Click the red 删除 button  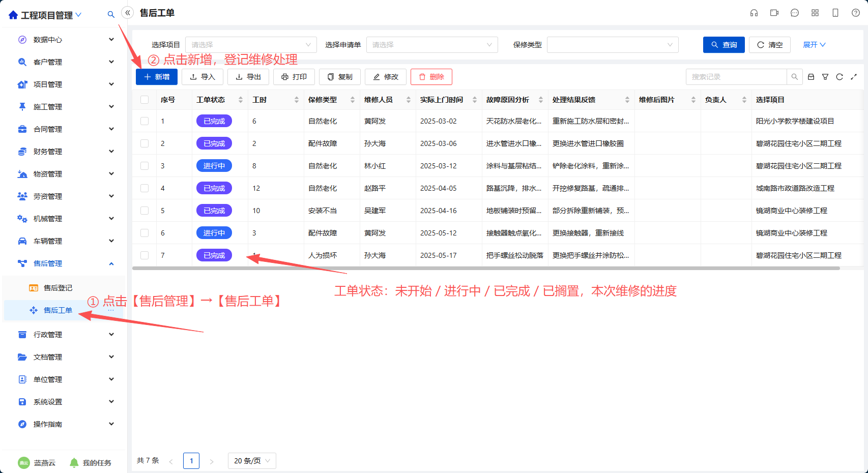(x=431, y=77)
